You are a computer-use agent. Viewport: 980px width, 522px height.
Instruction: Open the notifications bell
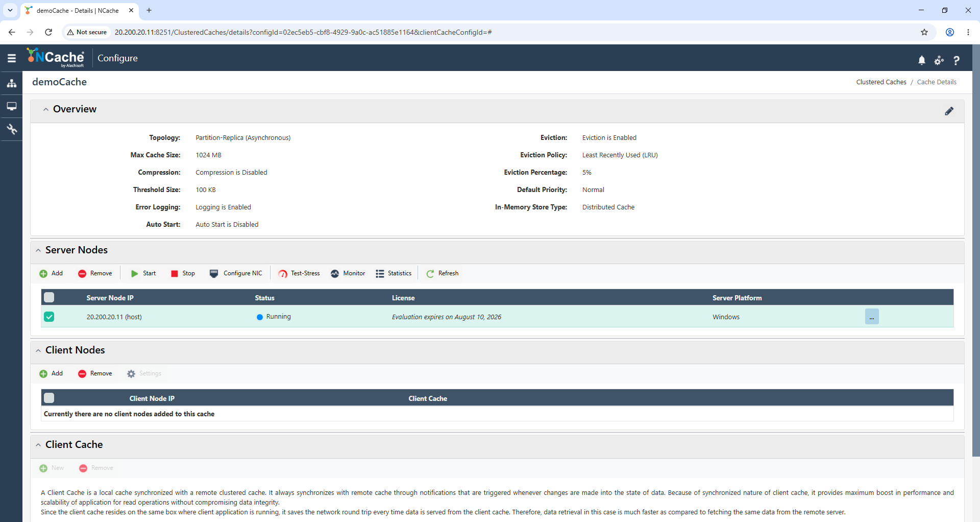click(x=921, y=60)
